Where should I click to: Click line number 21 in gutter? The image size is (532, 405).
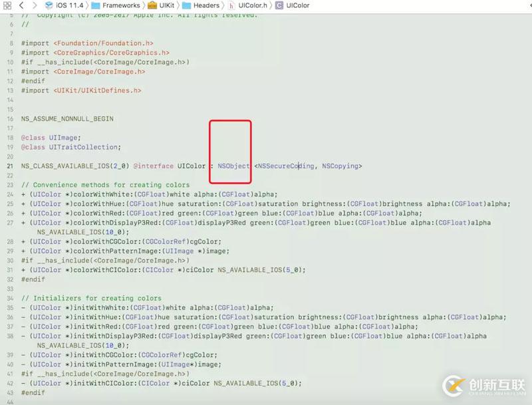[x=10, y=166]
